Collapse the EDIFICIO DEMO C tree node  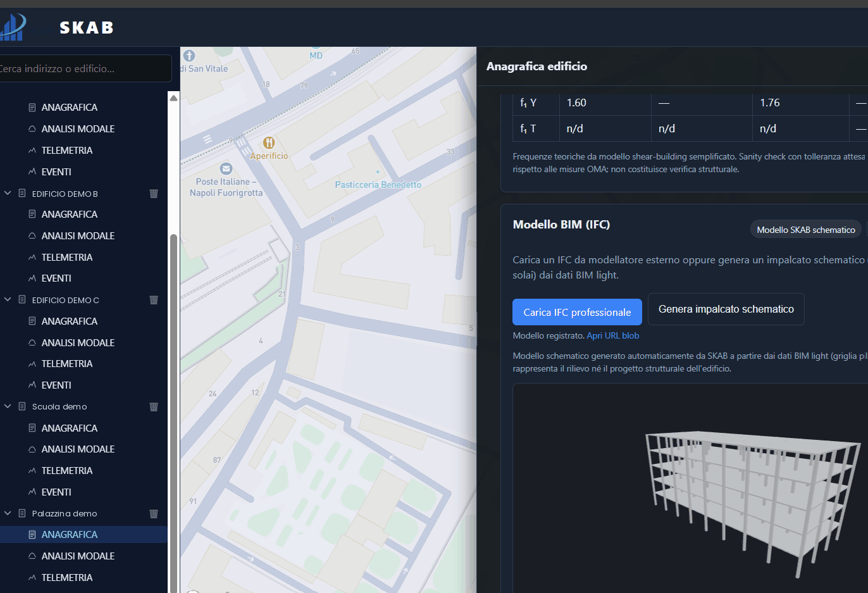(8, 299)
